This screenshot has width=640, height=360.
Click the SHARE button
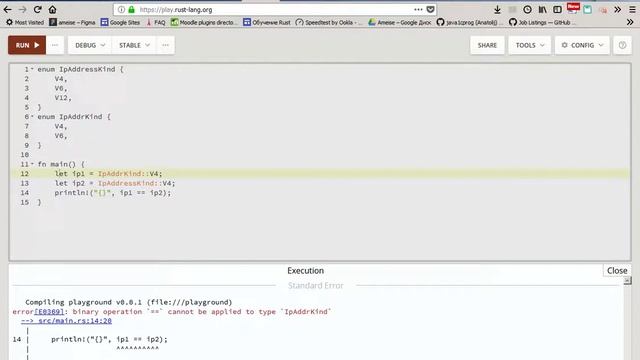click(x=487, y=45)
